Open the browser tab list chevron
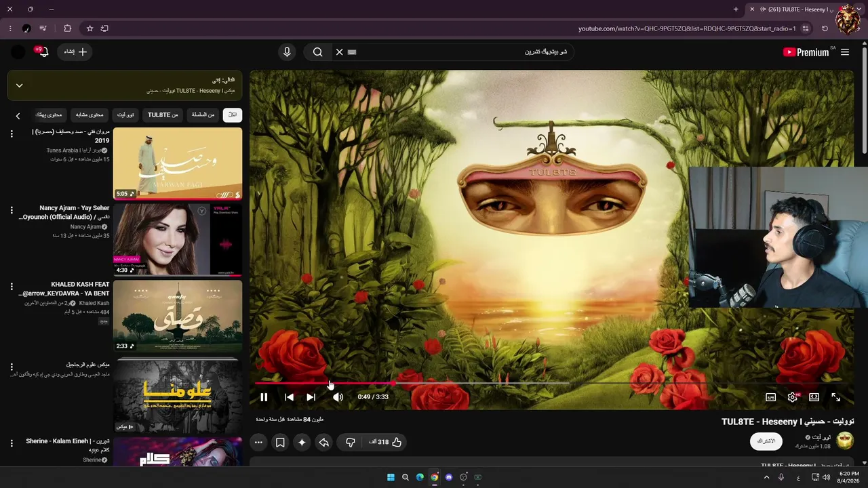Viewport: 868px width, 488px height. 859,9
